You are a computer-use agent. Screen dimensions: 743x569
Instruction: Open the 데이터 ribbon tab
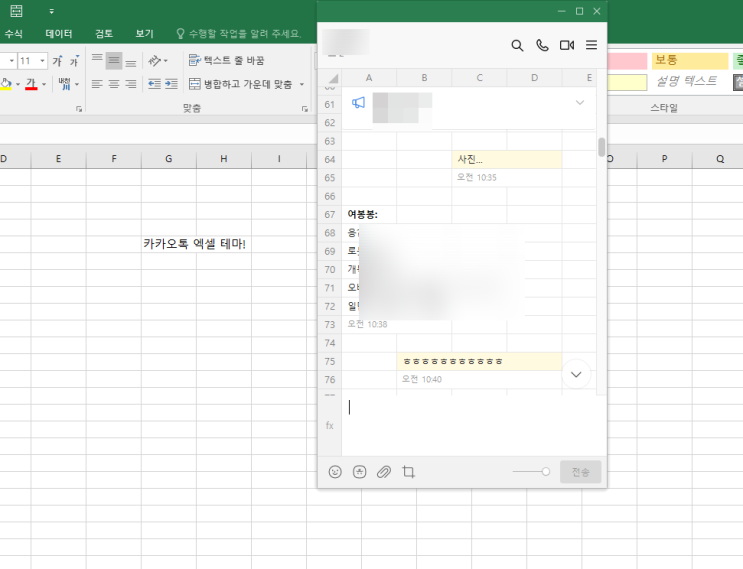pyautogui.click(x=59, y=33)
